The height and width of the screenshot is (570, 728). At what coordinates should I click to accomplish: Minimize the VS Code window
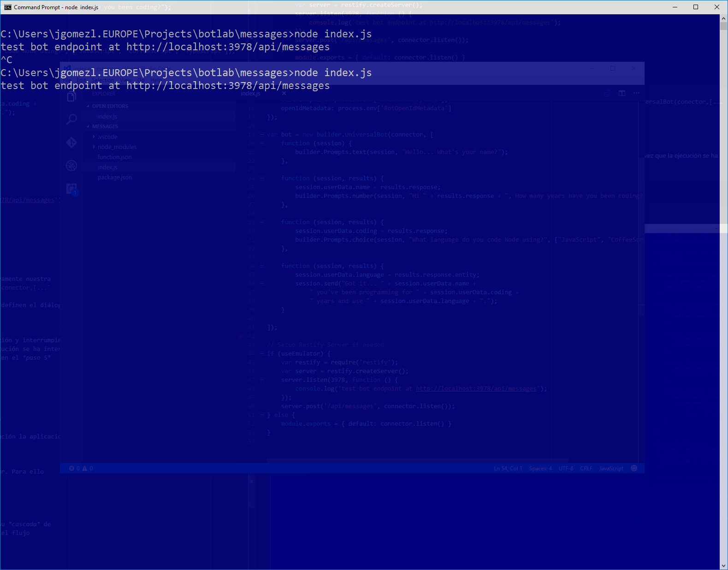[593, 68]
